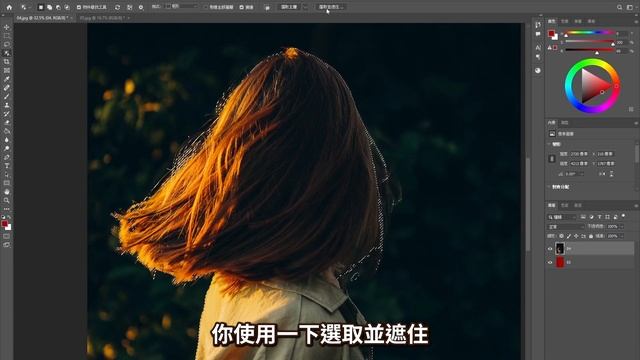Select the Eraser tool
This screenshot has height=360, width=640.
(x=7, y=122)
